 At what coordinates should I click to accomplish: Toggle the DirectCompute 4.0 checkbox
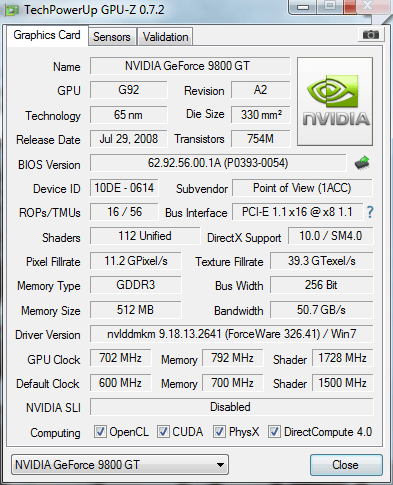coord(274,431)
